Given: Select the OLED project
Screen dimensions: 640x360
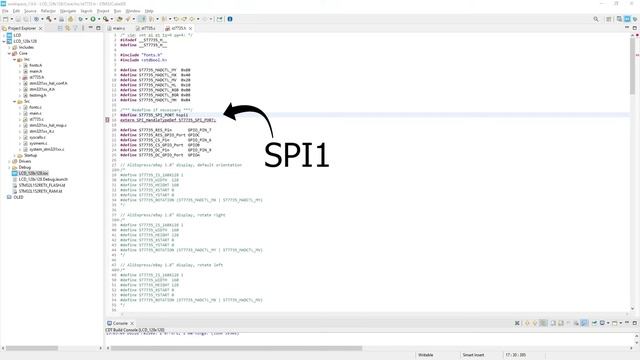Looking at the screenshot, I should pyautogui.click(x=18, y=197).
